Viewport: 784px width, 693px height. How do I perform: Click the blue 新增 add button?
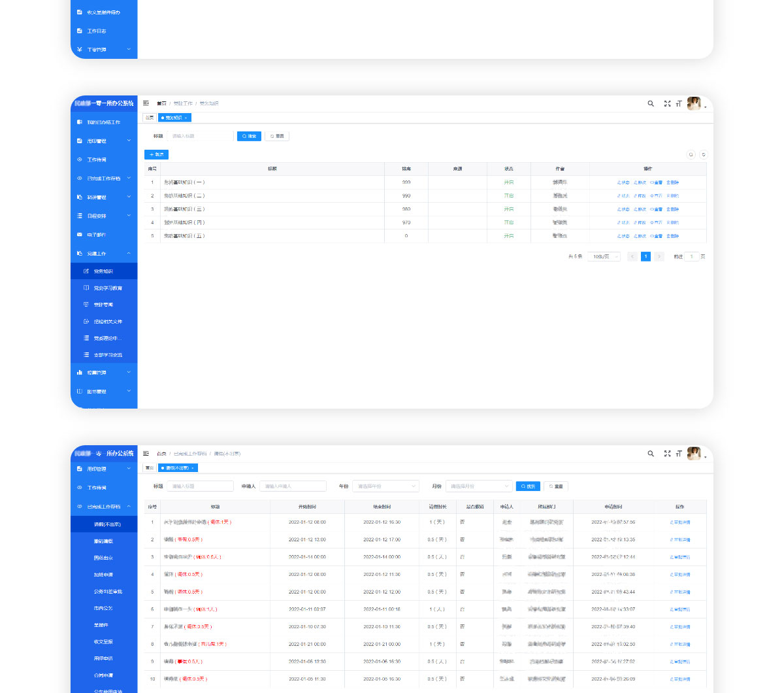coord(157,155)
